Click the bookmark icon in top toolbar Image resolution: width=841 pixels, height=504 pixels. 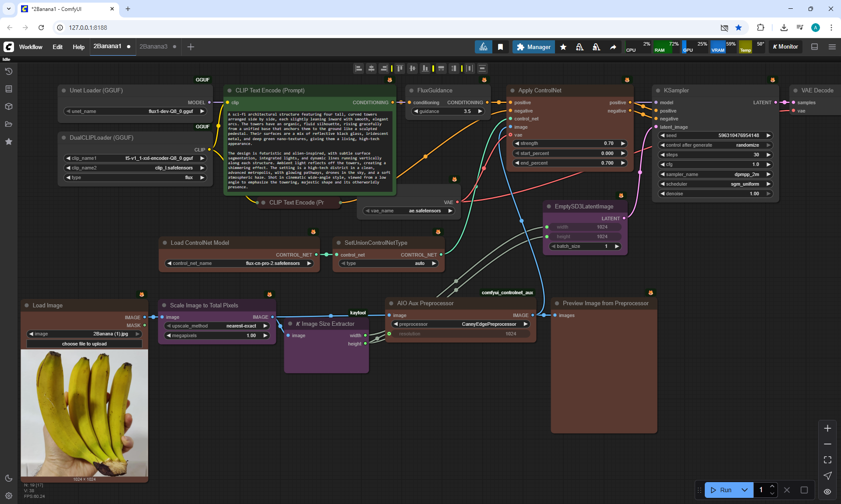tap(500, 47)
